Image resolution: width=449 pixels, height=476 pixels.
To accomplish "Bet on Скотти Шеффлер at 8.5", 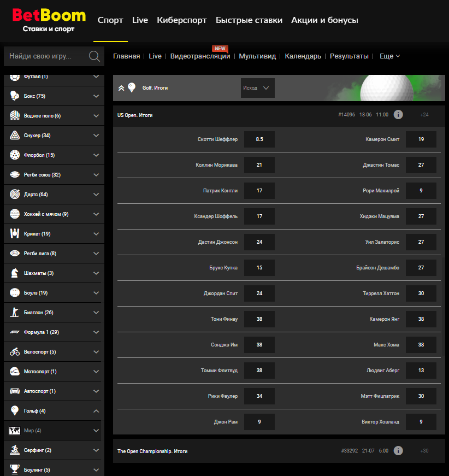I will pos(259,139).
